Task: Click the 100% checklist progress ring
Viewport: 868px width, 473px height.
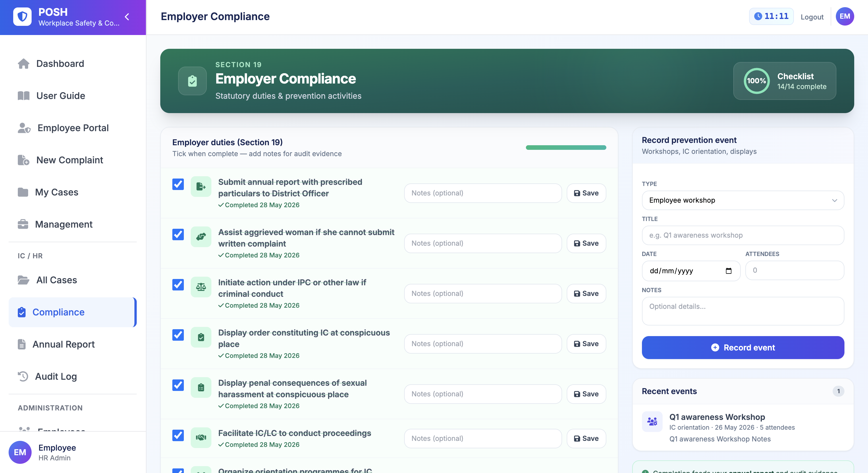Action: pyautogui.click(x=757, y=81)
